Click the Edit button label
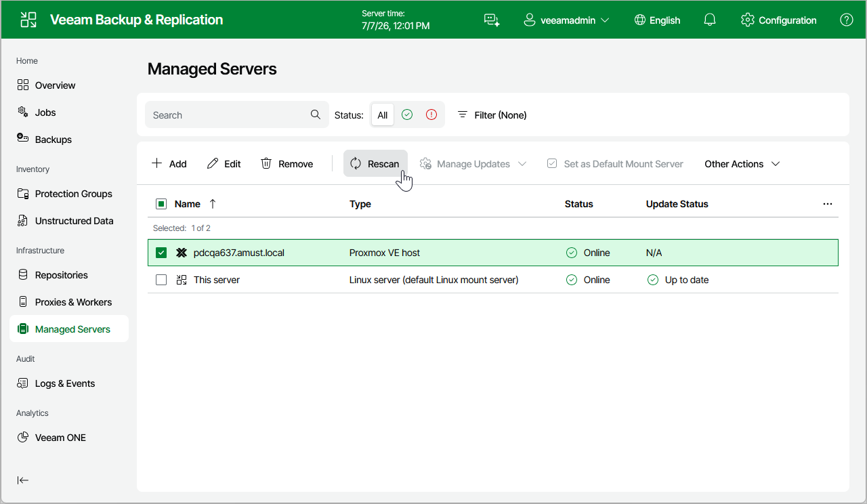The image size is (867, 504). (x=232, y=164)
